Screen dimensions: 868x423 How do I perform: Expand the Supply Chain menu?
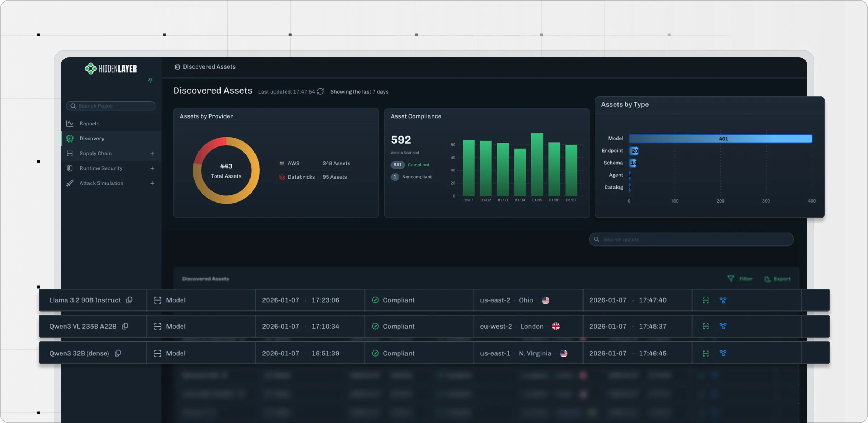tap(152, 154)
